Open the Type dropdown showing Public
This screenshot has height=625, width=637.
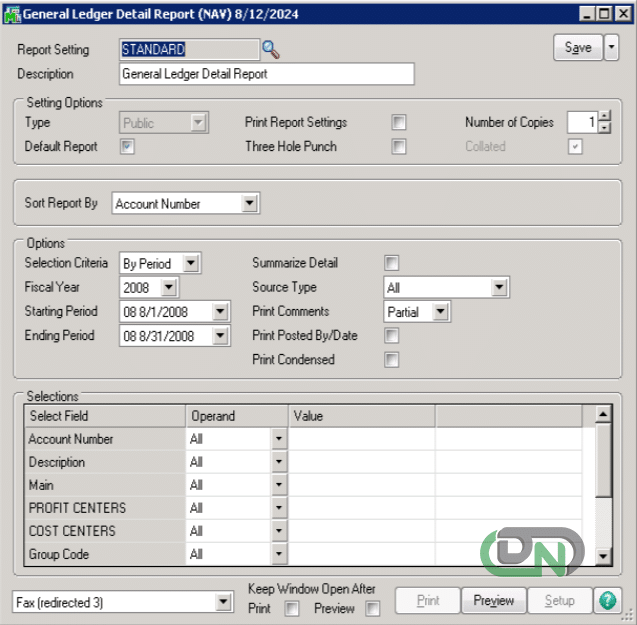tap(198, 122)
